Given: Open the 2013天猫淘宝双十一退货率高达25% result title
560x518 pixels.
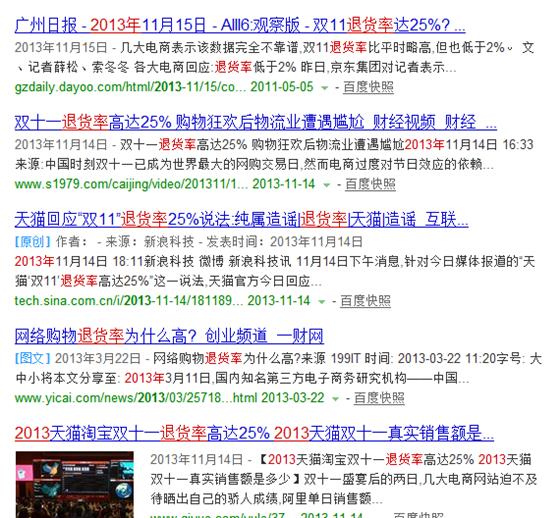Looking at the screenshot, I should coord(254,433).
